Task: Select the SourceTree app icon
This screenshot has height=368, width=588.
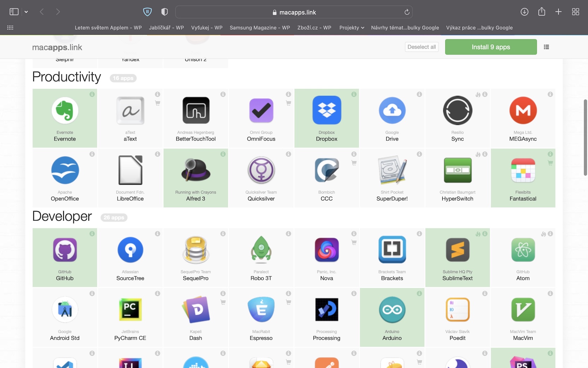Action: 130,250
